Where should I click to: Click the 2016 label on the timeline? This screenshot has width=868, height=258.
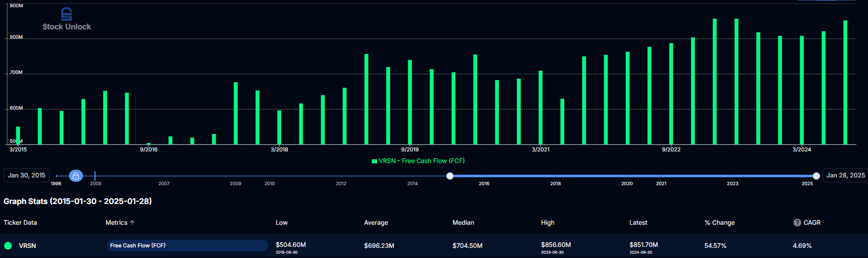484,184
